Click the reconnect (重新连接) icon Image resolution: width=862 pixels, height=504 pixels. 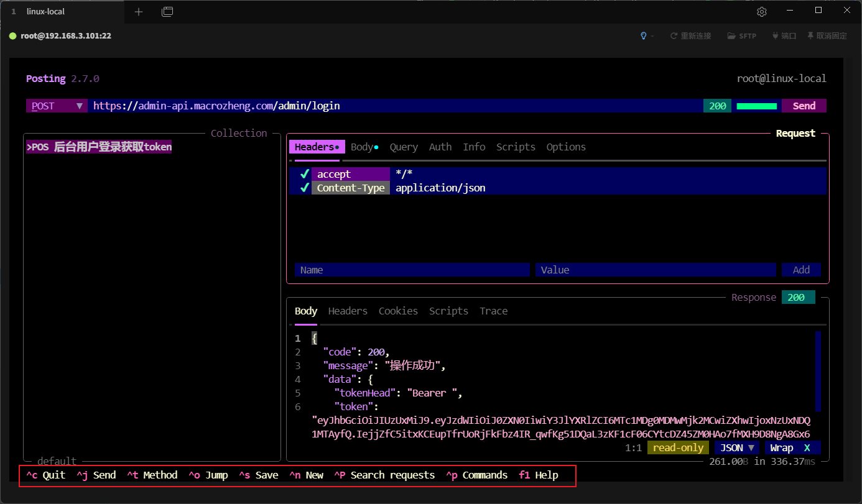point(674,36)
